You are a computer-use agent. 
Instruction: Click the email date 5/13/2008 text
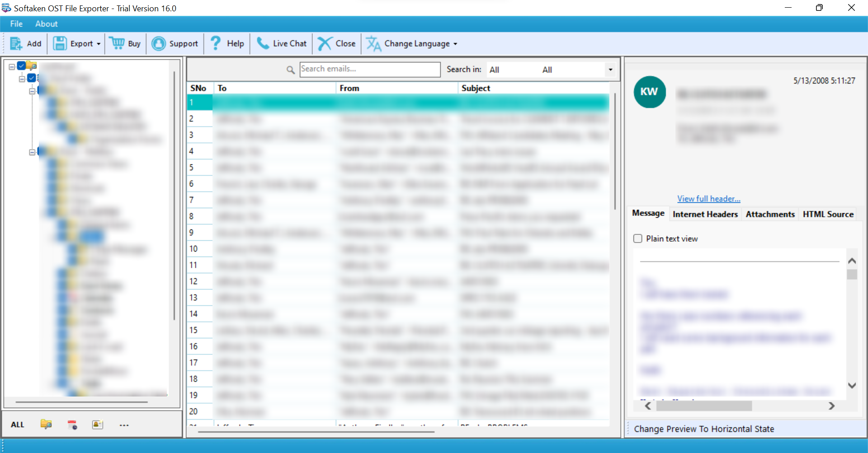(824, 81)
